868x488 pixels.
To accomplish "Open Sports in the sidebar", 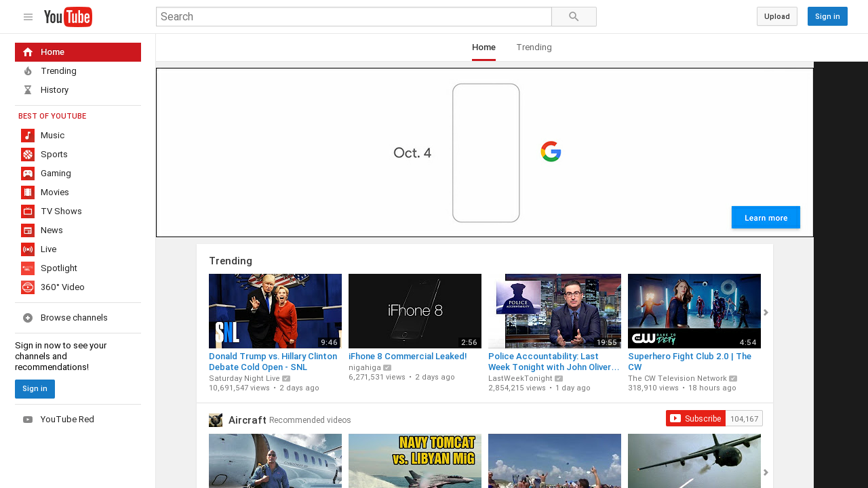I will tap(78, 155).
